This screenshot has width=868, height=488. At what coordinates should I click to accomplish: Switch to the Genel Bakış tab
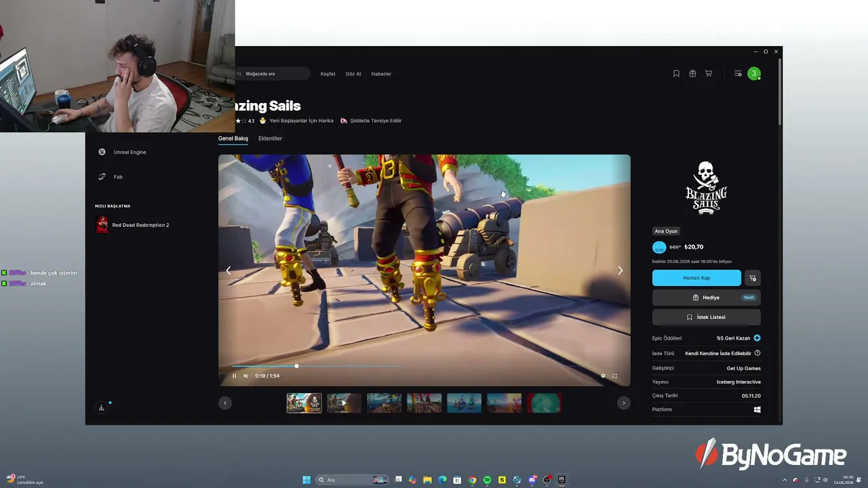pyautogui.click(x=233, y=138)
